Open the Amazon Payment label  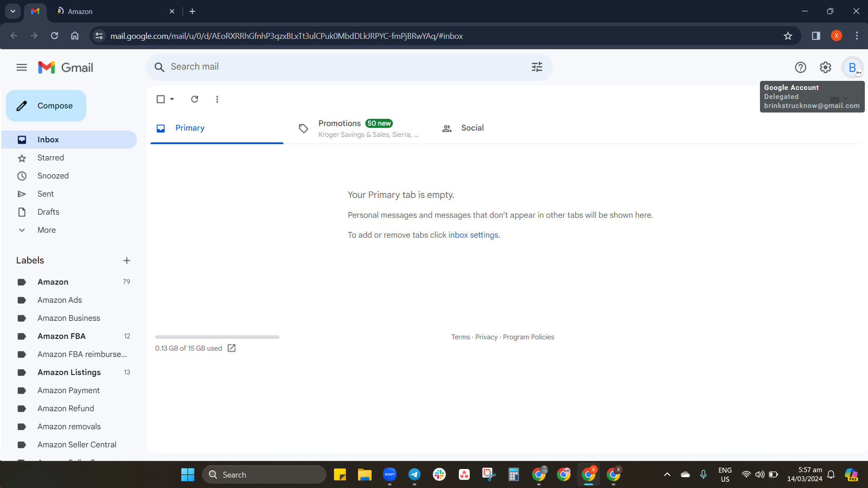(69, 390)
